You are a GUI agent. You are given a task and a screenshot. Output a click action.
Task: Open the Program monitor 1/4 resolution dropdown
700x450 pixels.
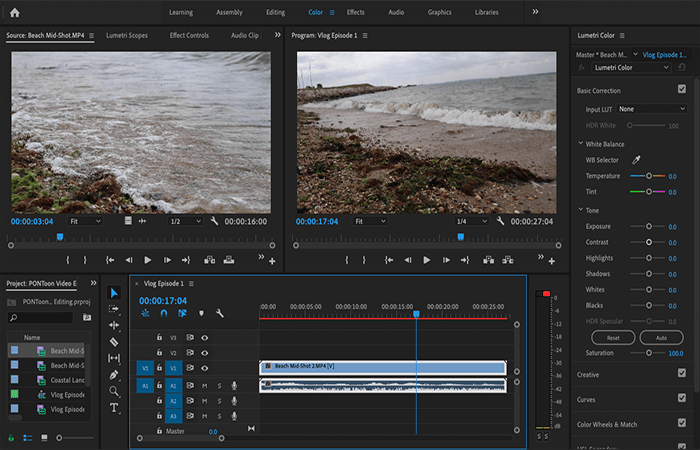pos(471,221)
